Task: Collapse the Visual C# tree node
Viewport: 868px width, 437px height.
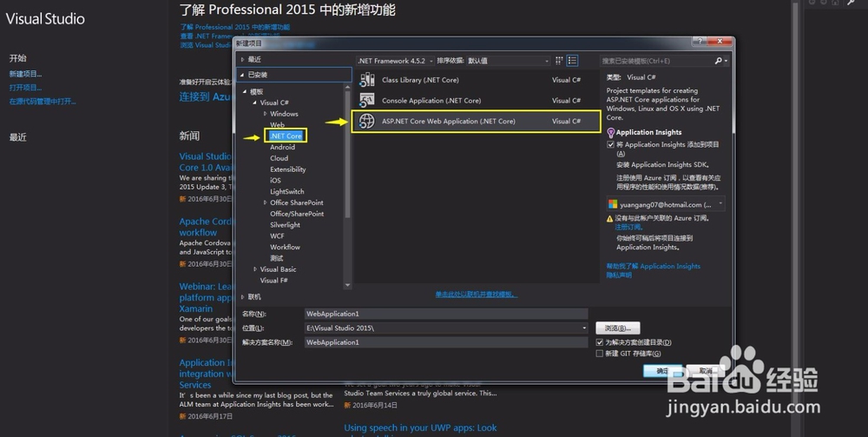Action: pyautogui.click(x=254, y=103)
